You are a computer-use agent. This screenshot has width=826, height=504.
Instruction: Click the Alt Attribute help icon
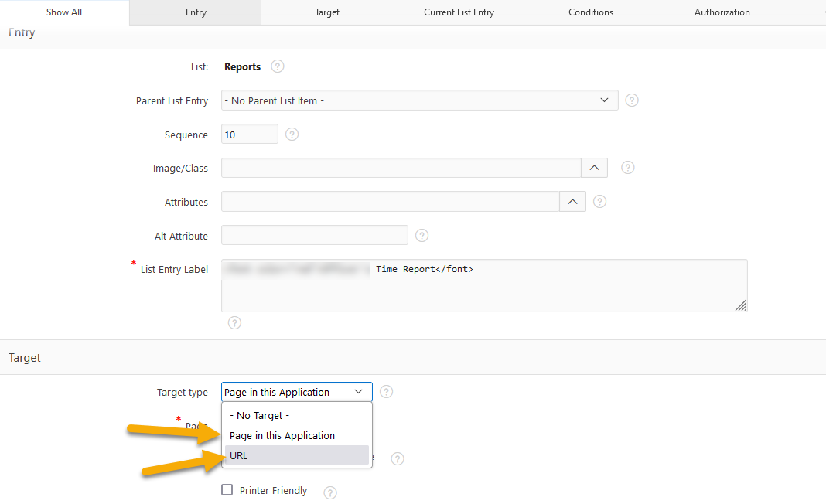click(422, 235)
